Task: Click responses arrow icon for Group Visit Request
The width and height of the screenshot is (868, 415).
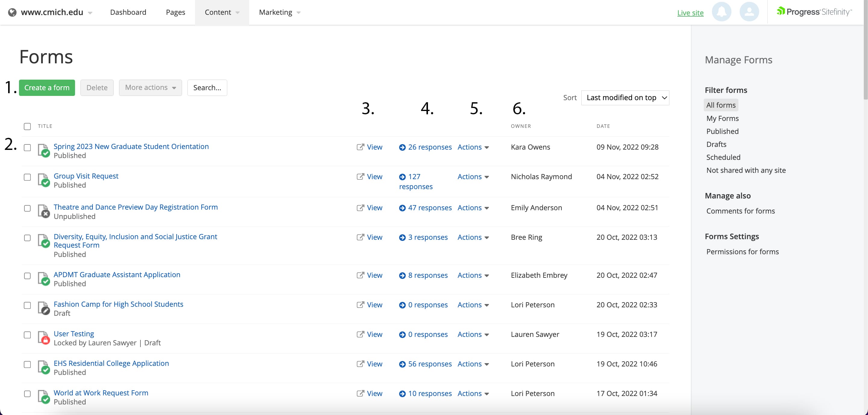Action: pyautogui.click(x=402, y=177)
